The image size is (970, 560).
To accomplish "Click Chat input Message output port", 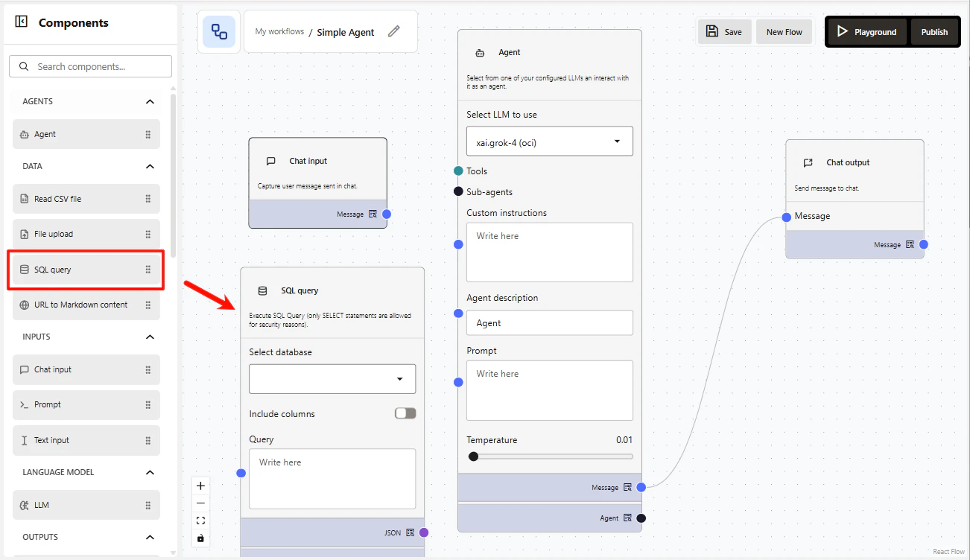I will (386, 214).
